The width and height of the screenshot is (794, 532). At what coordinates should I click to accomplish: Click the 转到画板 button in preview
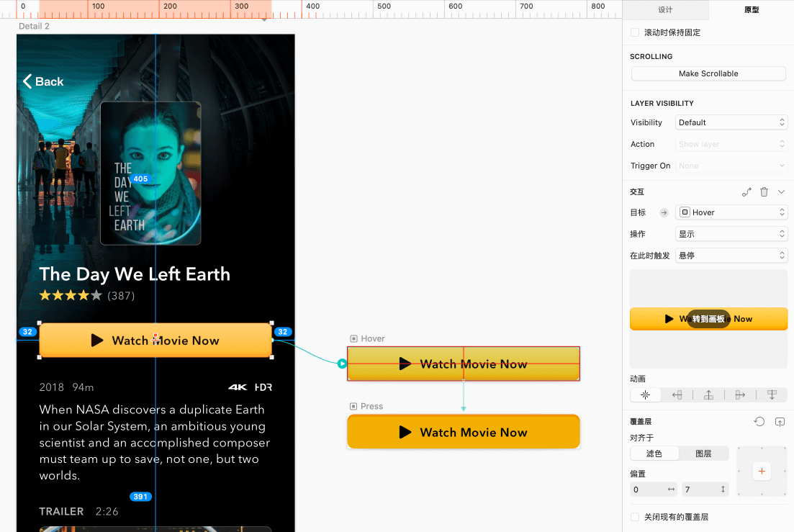click(708, 319)
